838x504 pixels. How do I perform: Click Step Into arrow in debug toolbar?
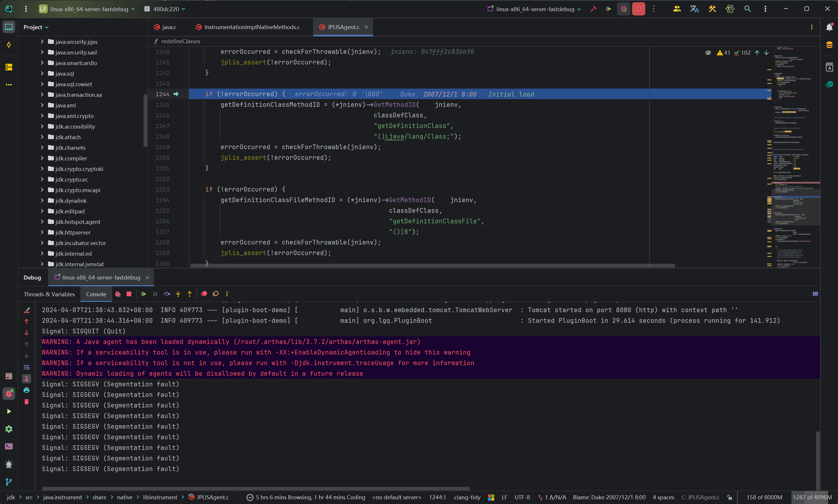click(x=178, y=294)
